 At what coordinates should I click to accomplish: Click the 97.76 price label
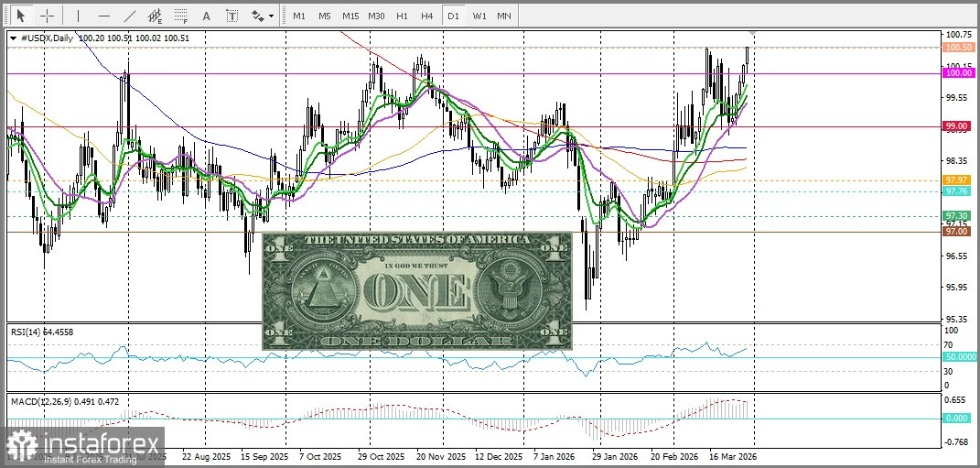tap(957, 190)
